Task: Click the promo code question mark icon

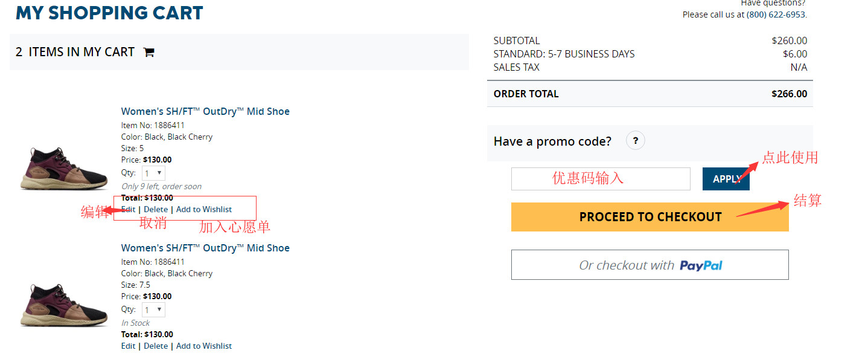Action: click(636, 141)
